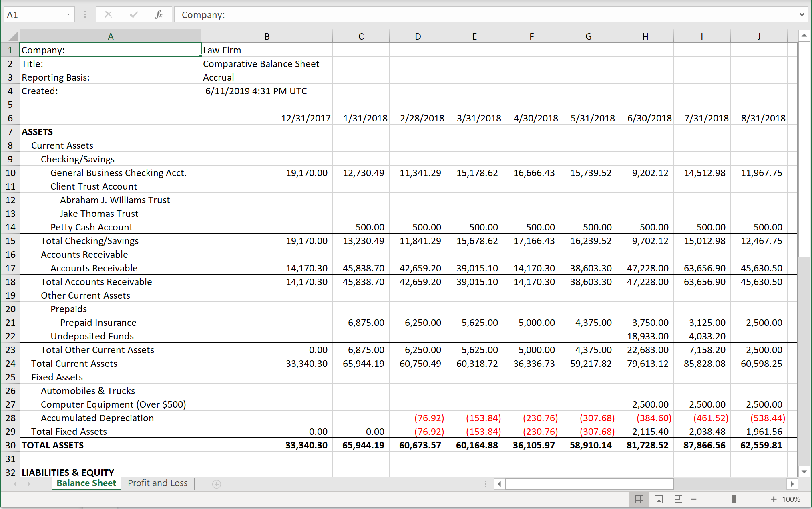
Task: Click the horizontal scrollbar thumb
Action: coord(589,484)
